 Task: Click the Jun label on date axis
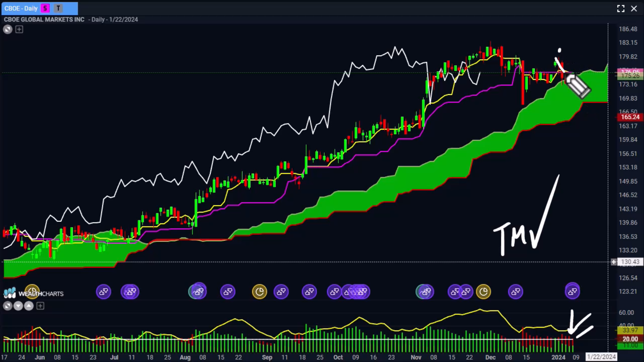40,357
